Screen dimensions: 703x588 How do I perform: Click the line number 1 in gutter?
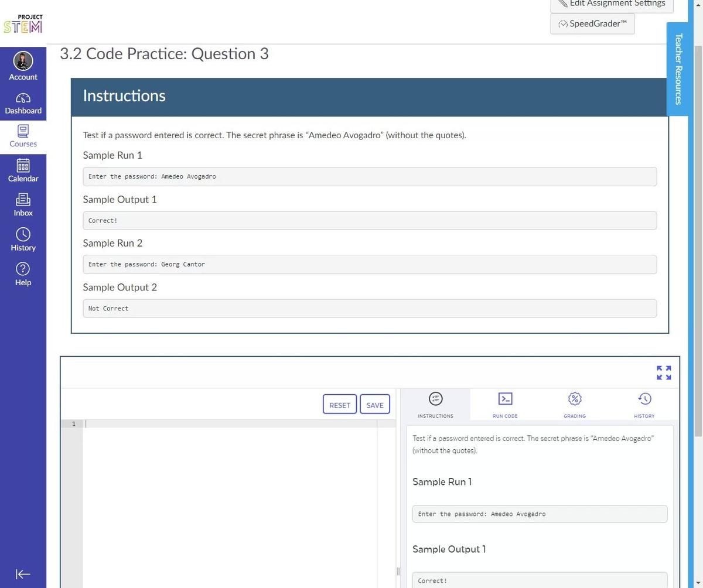pos(73,423)
